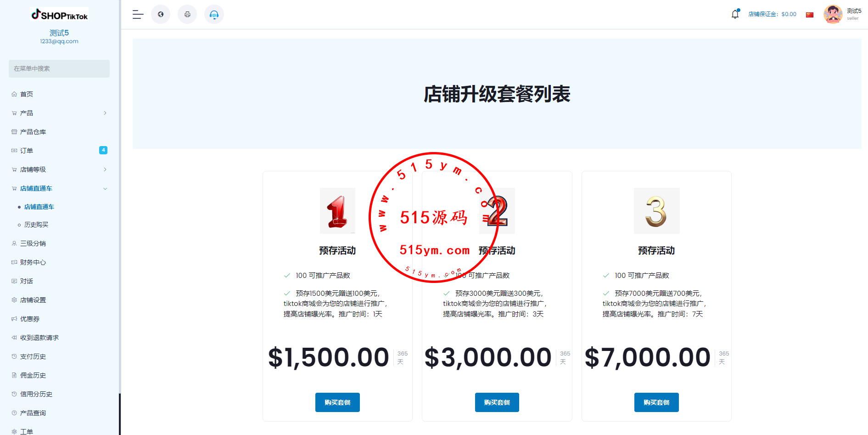Screen dimensions: 868x435
Task: Click the menu search input field
Action: tap(59, 68)
